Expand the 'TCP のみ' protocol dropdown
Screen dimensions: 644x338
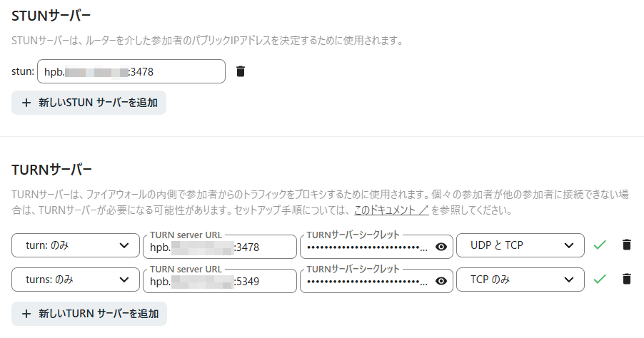coord(520,280)
